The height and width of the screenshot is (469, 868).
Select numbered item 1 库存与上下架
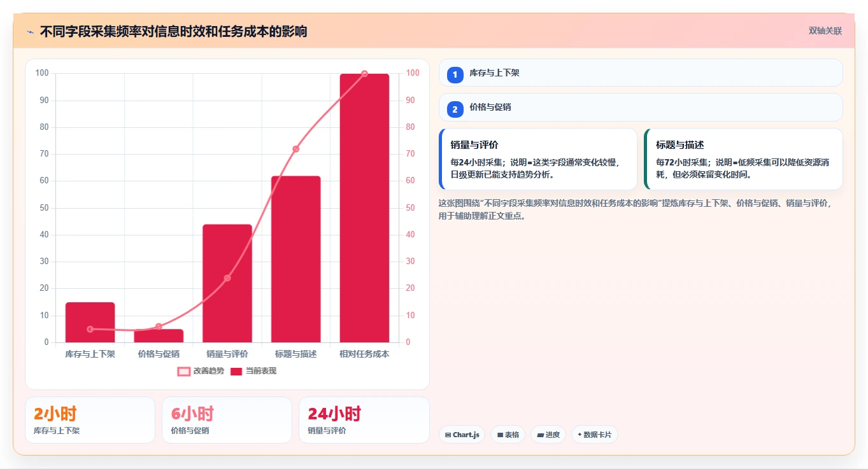pyautogui.click(x=641, y=73)
